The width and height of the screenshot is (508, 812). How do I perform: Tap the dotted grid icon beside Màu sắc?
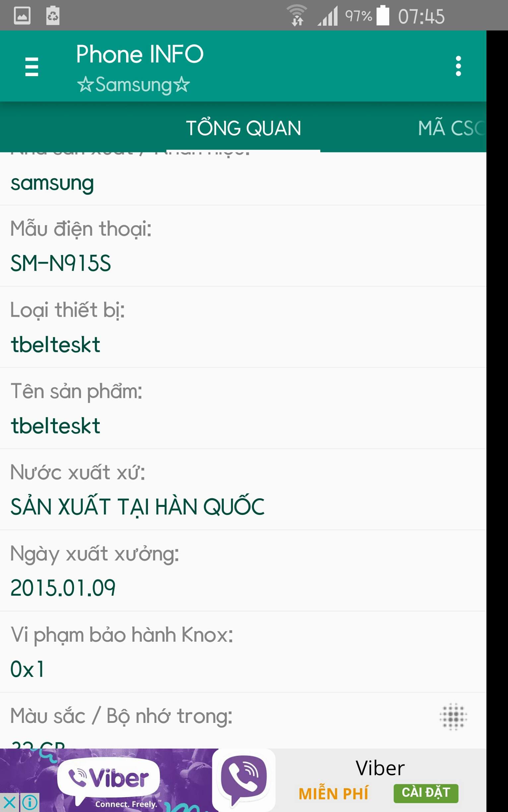pyautogui.click(x=453, y=717)
